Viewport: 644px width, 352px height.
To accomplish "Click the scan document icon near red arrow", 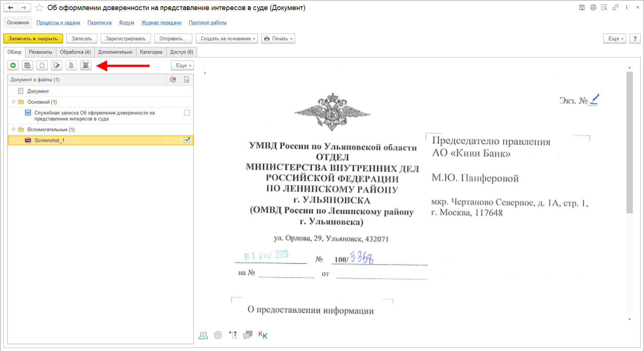I will (x=86, y=66).
